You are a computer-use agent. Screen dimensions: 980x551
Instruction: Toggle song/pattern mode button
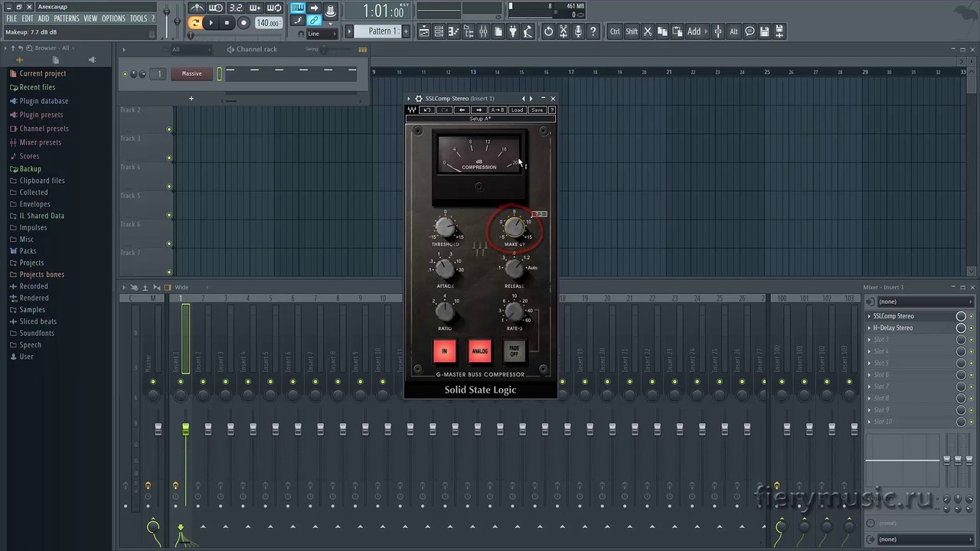pos(195,23)
